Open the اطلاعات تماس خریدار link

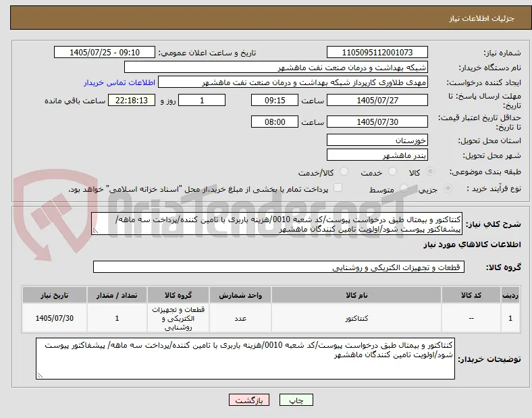(119, 82)
